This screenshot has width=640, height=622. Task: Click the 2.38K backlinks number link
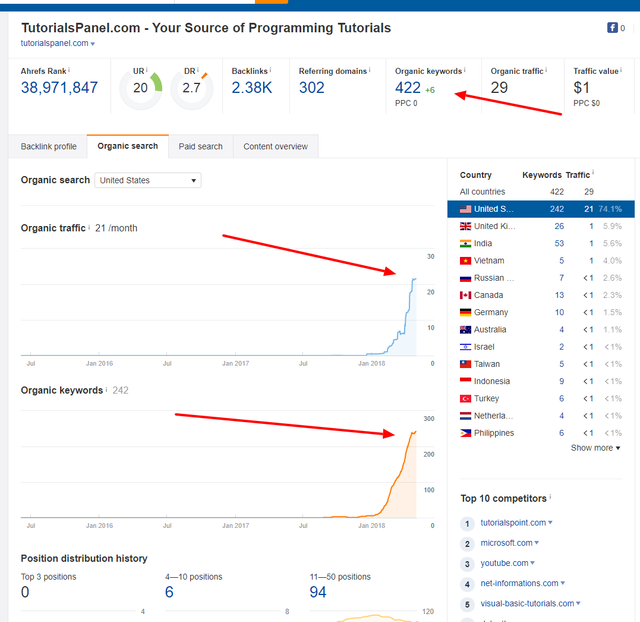tap(251, 88)
